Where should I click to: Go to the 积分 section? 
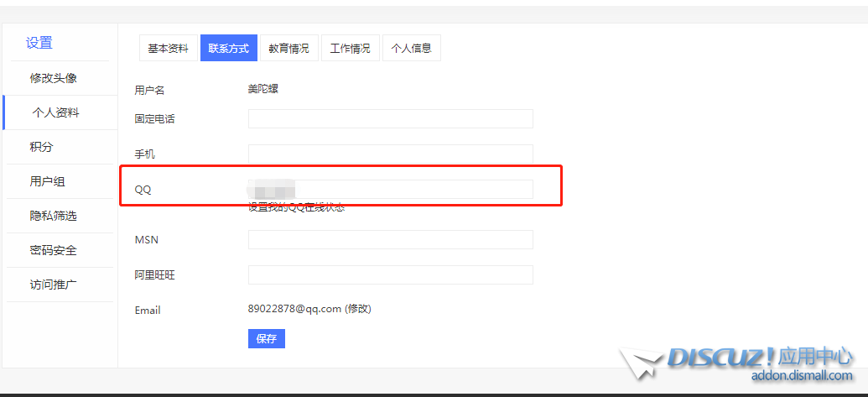(x=42, y=147)
